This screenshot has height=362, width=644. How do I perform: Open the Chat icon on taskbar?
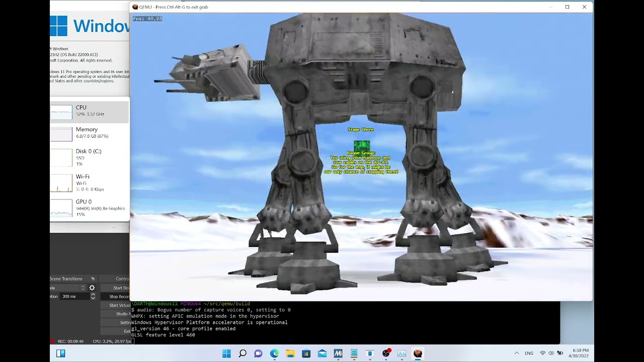point(258,353)
